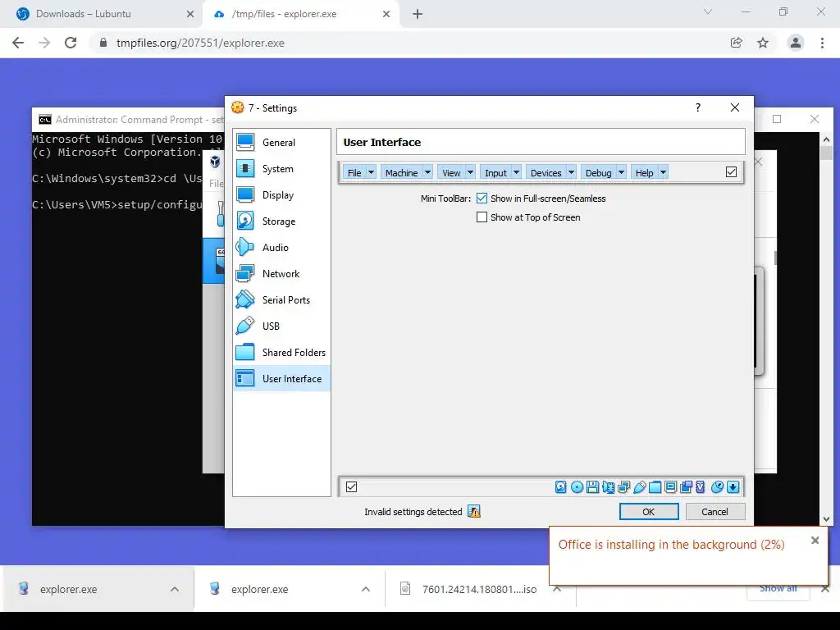Expand the Input menu arrow
840x630 pixels.
(x=517, y=172)
